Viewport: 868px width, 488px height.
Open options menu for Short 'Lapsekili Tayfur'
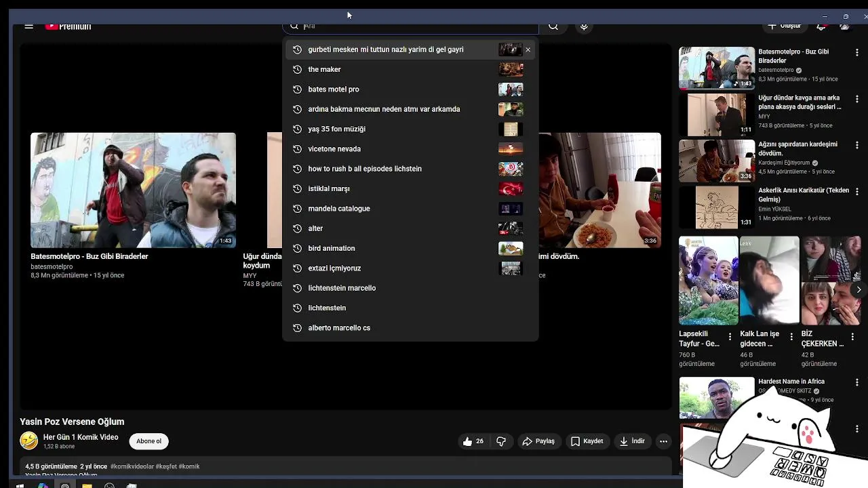(730, 336)
